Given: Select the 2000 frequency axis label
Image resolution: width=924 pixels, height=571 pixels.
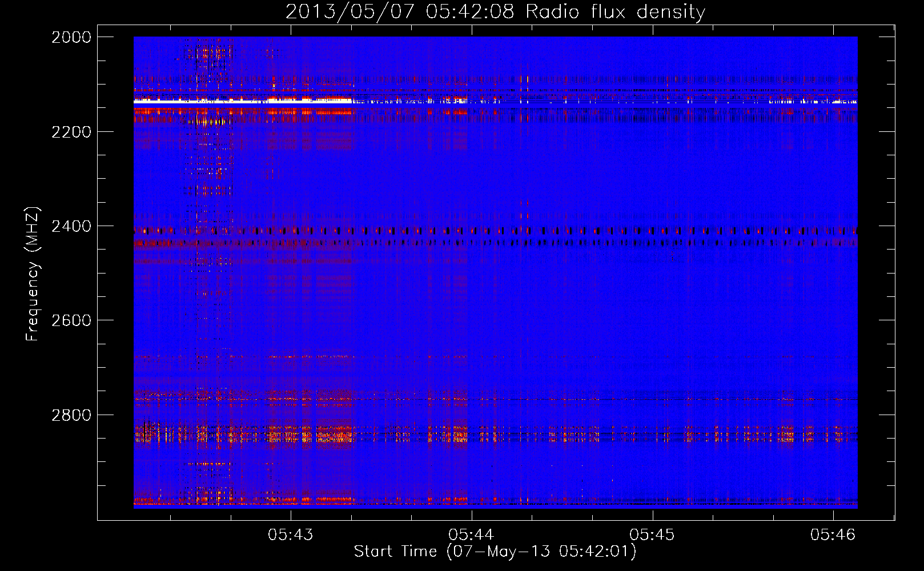Looking at the screenshot, I should (71, 37).
